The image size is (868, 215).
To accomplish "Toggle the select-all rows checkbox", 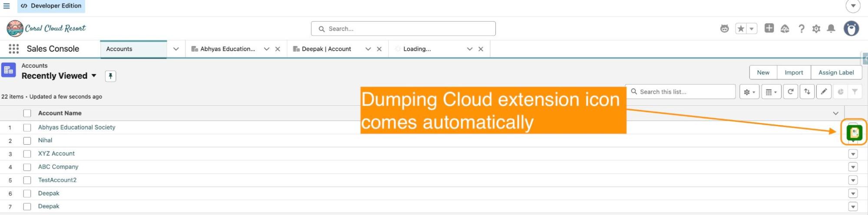I will point(27,114).
